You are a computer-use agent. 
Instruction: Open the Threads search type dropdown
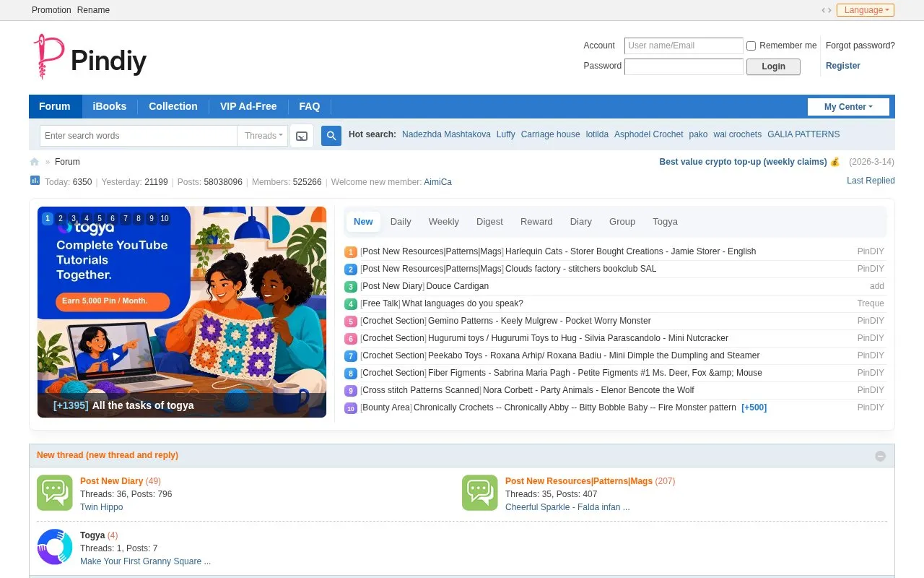pyautogui.click(x=263, y=136)
